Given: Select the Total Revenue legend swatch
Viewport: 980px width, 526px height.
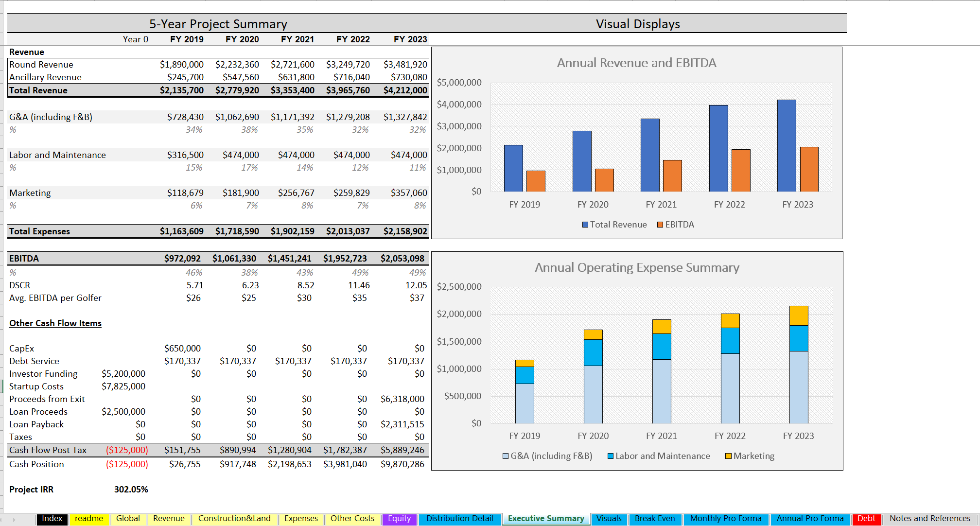Looking at the screenshot, I should point(585,225).
